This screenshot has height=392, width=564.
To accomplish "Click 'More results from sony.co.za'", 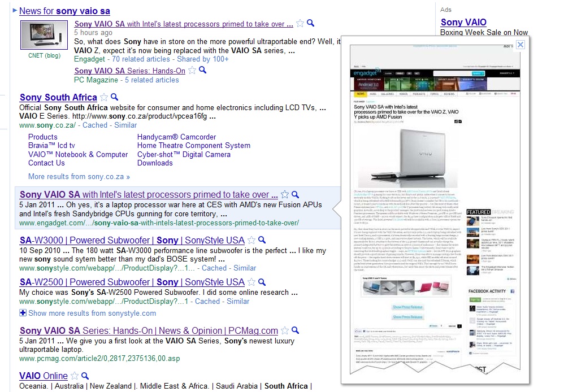I will coord(79,177).
